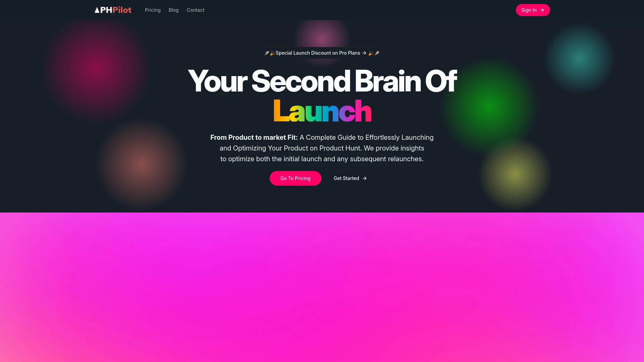Click the Pricing navigation menu item
This screenshot has width=644, height=362.
[x=153, y=10]
